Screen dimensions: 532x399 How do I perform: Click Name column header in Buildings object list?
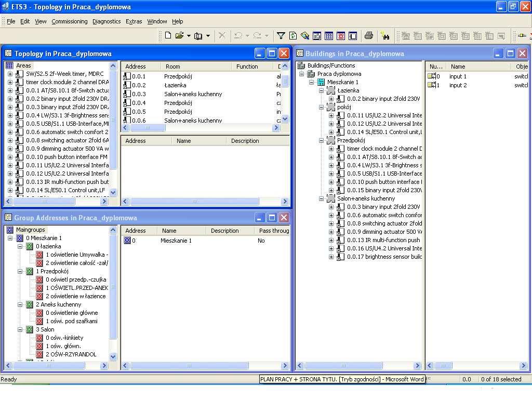tap(478, 66)
